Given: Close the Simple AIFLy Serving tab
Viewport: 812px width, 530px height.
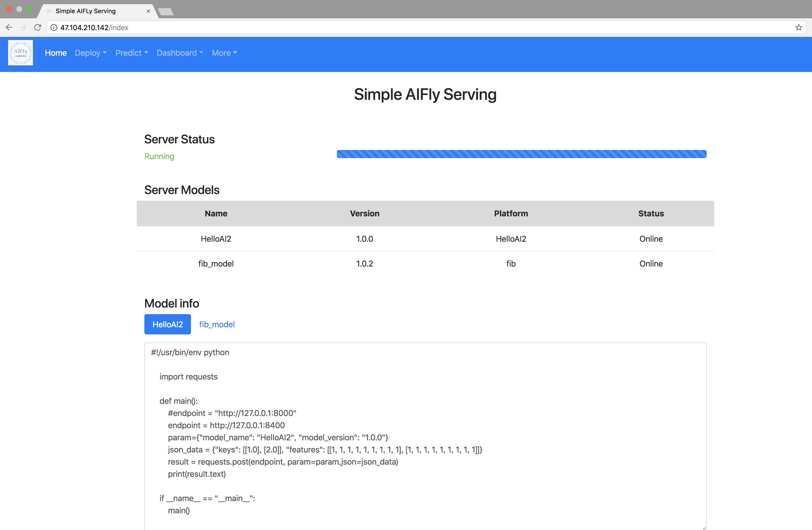Looking at the screenshot, I should click(148, 11).
